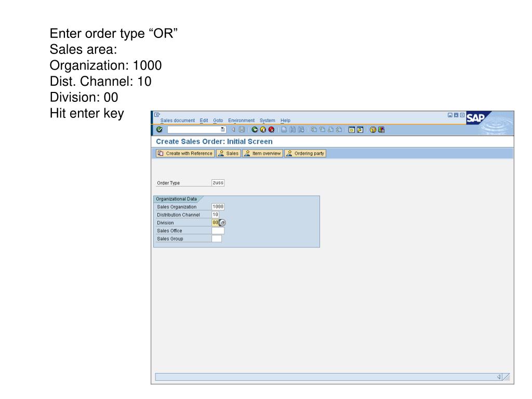Click the Find binoculars icon

click(x=292, y=129)
